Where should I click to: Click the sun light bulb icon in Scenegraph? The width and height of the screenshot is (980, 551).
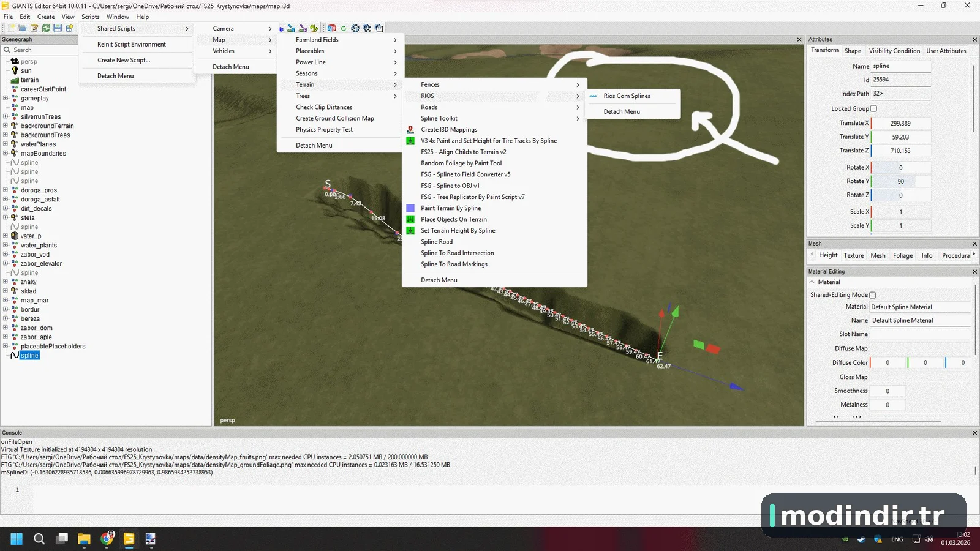(15, 70)
